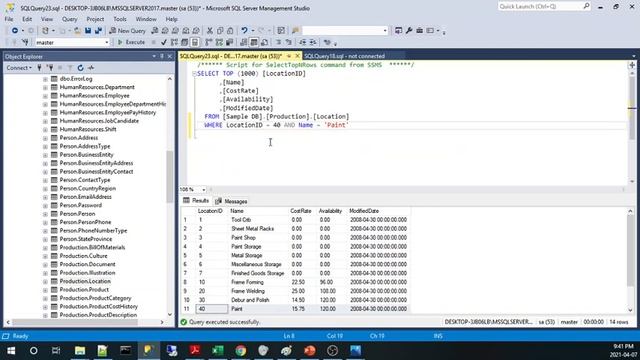Switch to Results to Grid mode
The image size is (640, 360).
[x=254, y=42]
